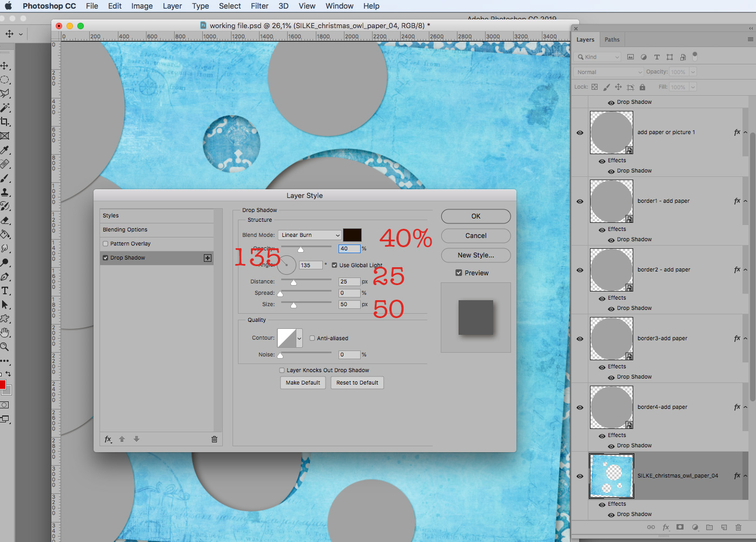Screen dimensions: 756x542
Task: Open the Window menu
Action: point(339,6)
